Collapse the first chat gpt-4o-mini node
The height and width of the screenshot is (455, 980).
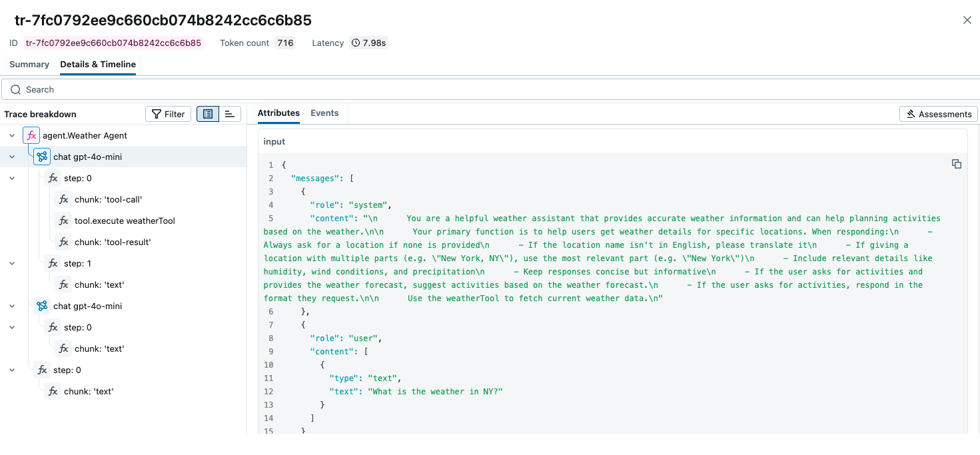tap(12, 157)
